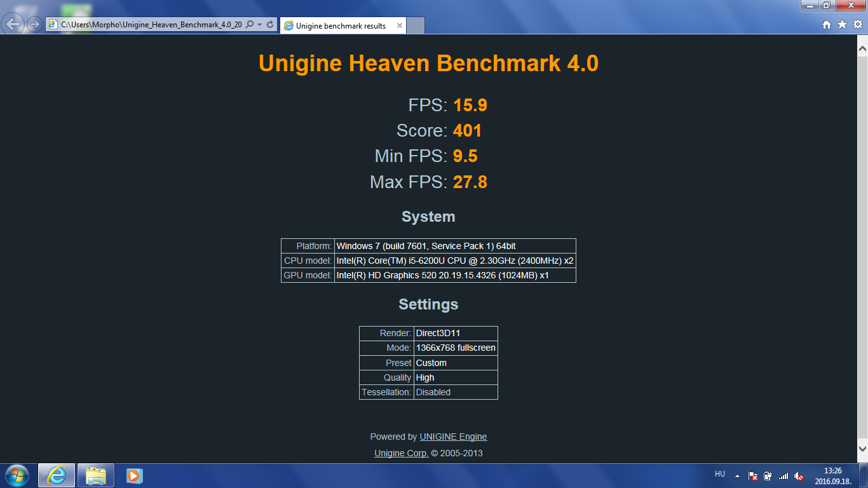Viewport: 868px width, 488px height.
Task: Restore down the Internet Explorer window
Action: click(827, 5)
